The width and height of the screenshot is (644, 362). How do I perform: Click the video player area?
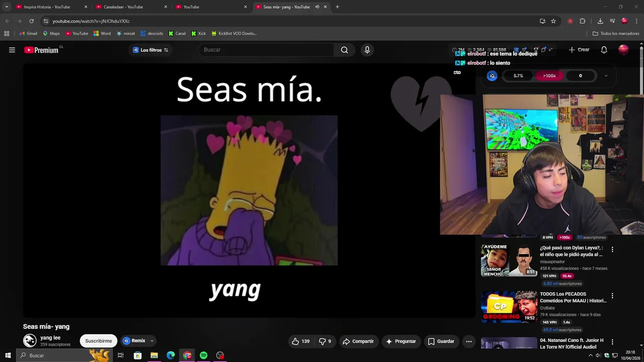[249, 191]
